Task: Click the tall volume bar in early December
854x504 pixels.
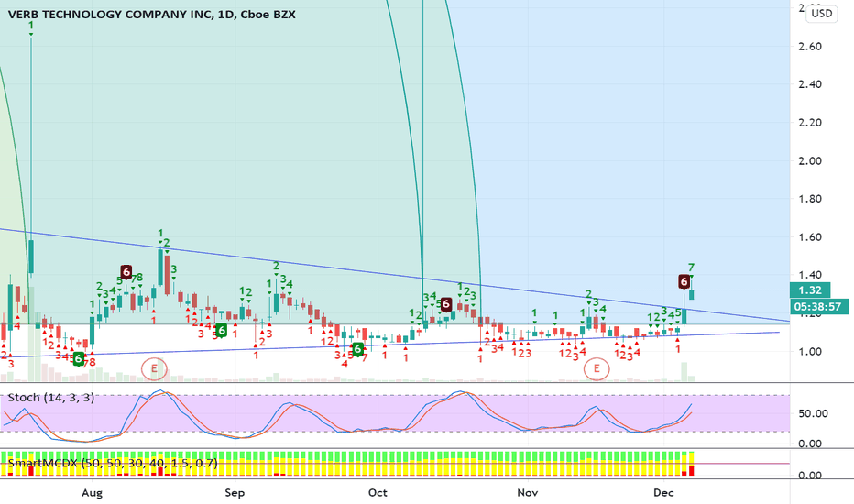Action: (x=684, y=371)
